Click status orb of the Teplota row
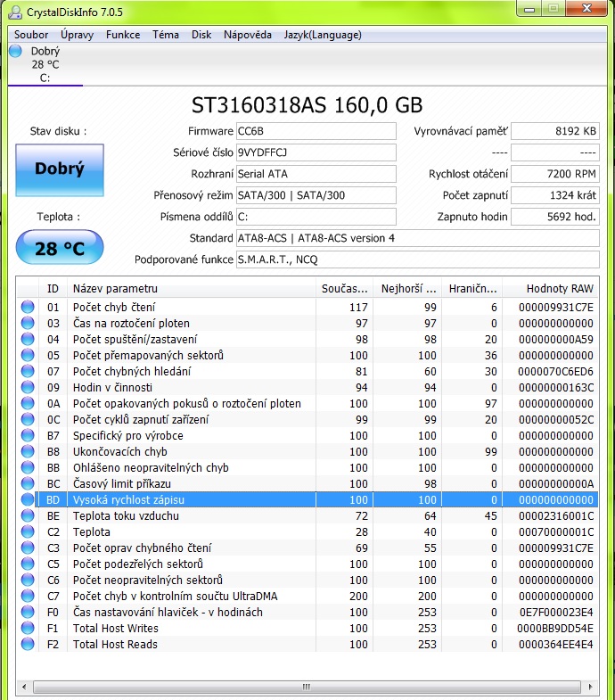 coord(28,532)
